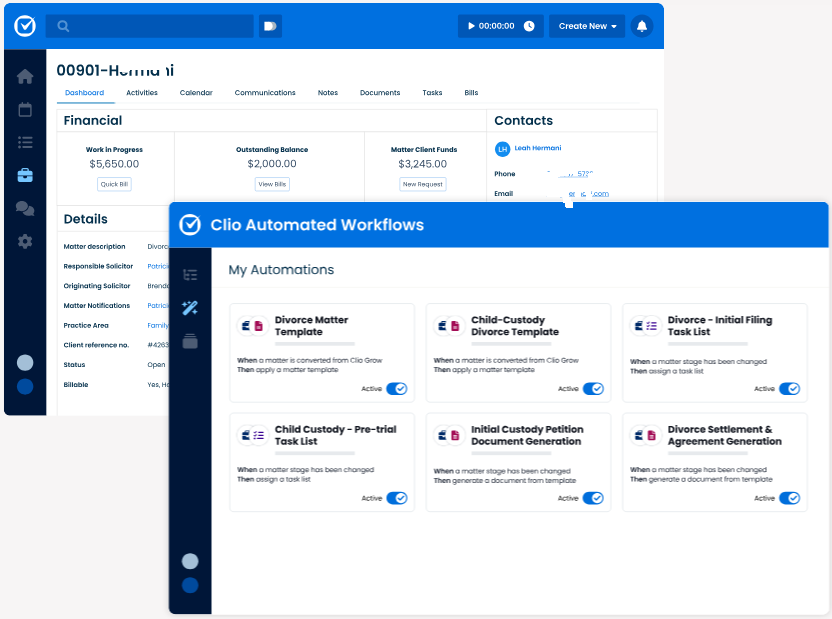The width and height of the screenshot is (832, 619).
Task: Toggle Divorce Settlement & Agreement Generation switch
Action: tap(790, 498)
